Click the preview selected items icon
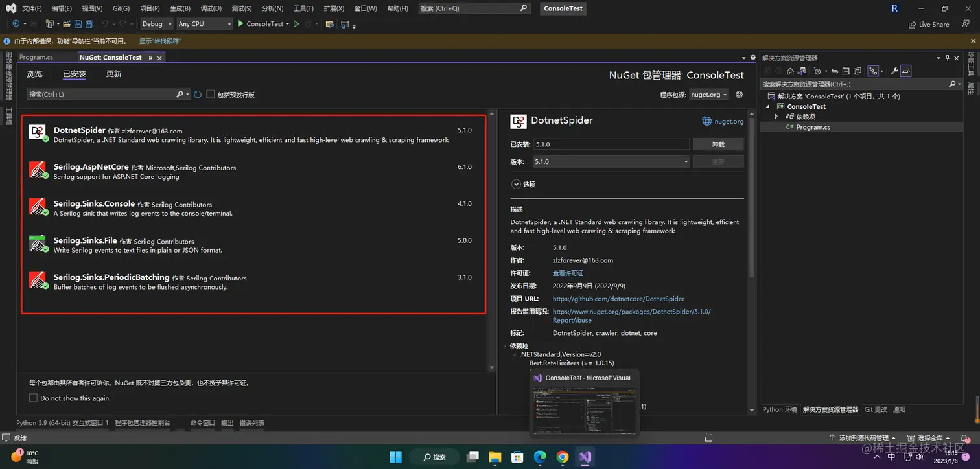 [906, 71]
